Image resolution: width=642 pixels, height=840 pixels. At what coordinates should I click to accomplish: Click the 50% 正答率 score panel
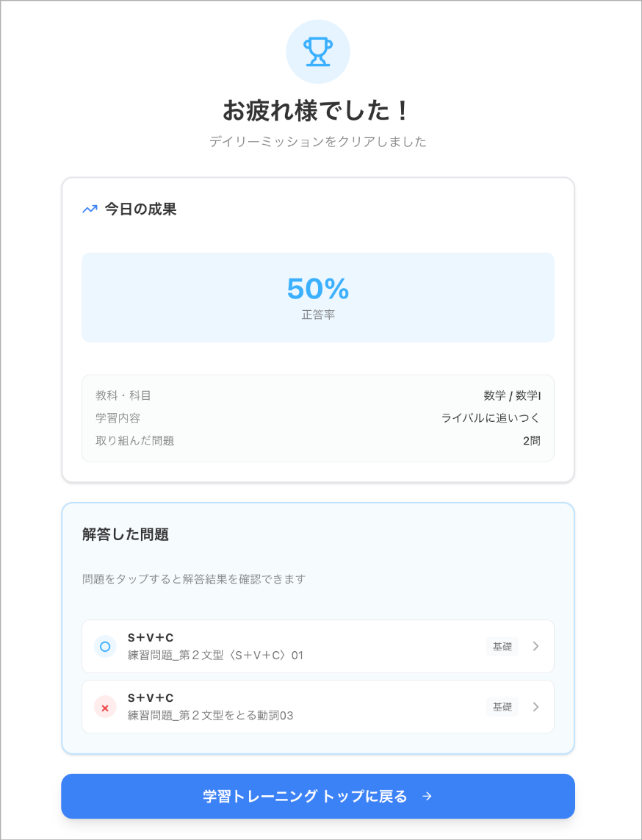(318, 298)
